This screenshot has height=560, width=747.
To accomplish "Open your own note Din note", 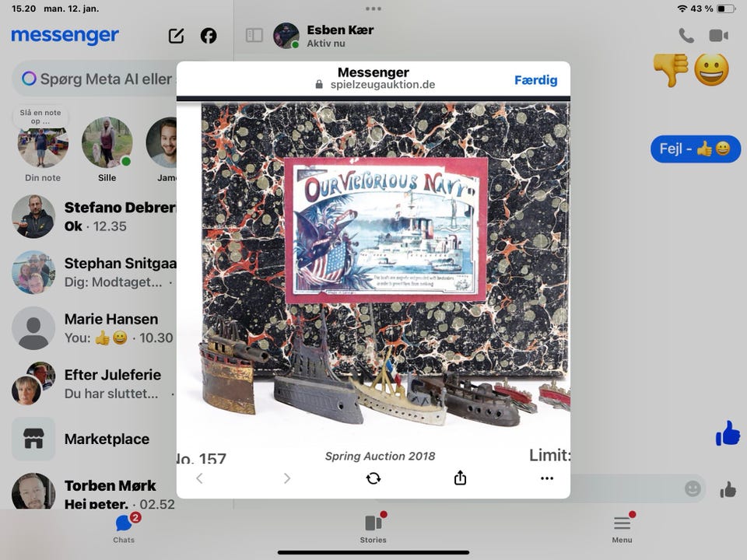I will coord(42,145).
